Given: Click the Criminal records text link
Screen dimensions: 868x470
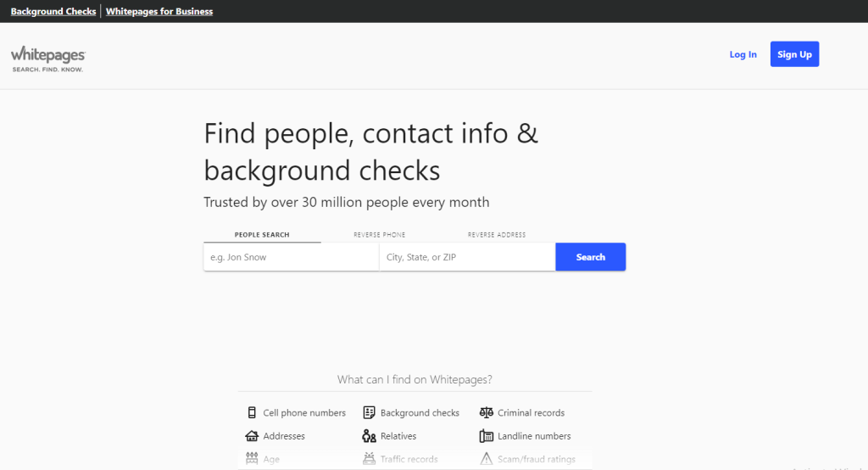Looking at the screenshot, I should pyautogui.click(x=531, y=413).
